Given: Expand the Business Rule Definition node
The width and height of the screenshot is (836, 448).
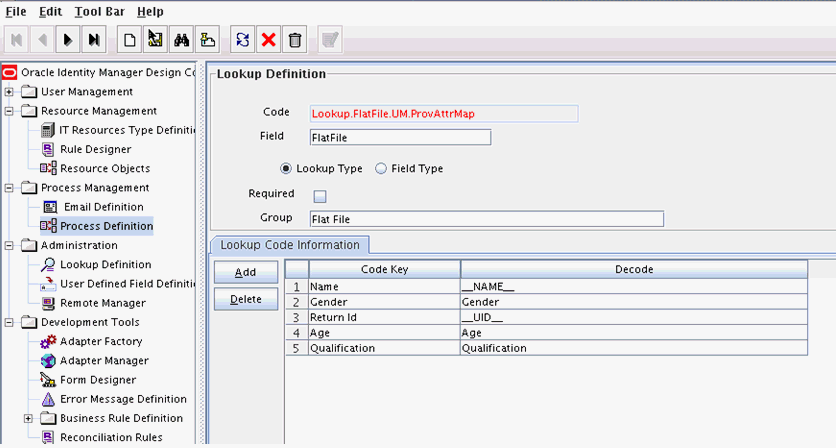Looking at the screenshot, I should pos(28,418).
